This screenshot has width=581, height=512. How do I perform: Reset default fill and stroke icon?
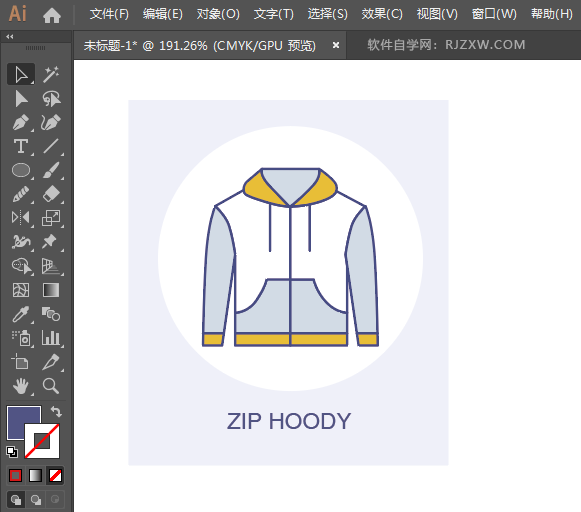pyautogui.click(x=11, y=452)
